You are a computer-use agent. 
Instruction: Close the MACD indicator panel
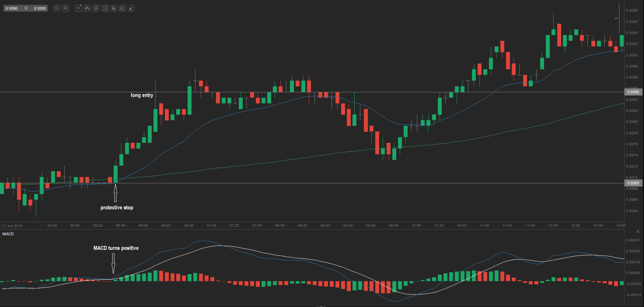point(638,232)
